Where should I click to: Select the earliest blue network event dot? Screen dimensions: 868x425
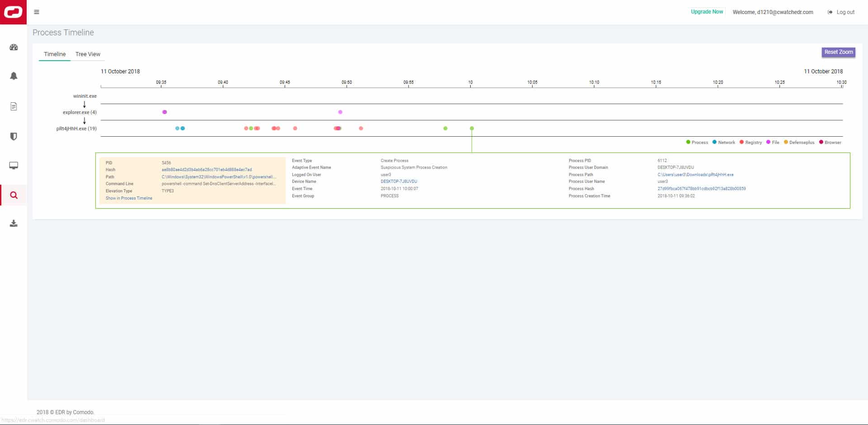[177, 128]
